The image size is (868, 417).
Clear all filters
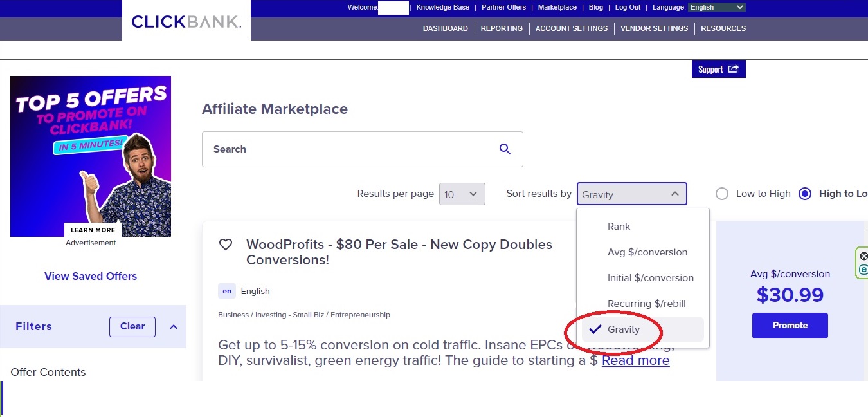coord(132,327)
